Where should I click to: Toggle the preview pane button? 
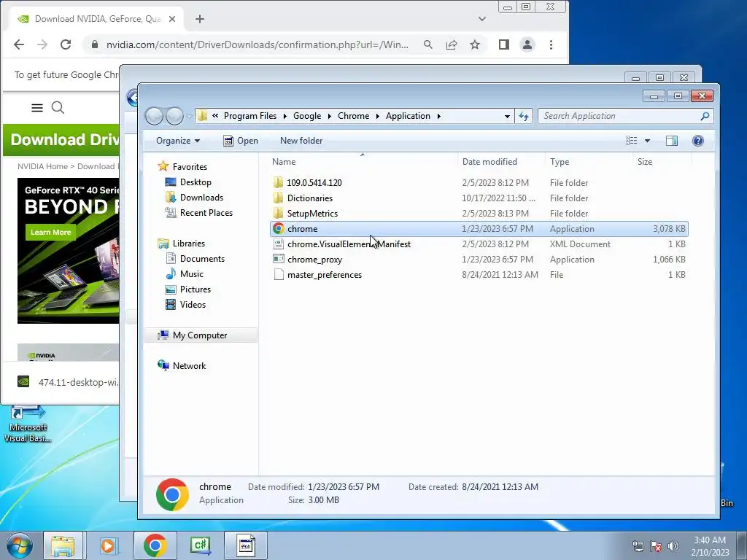(x=672, y=141)
